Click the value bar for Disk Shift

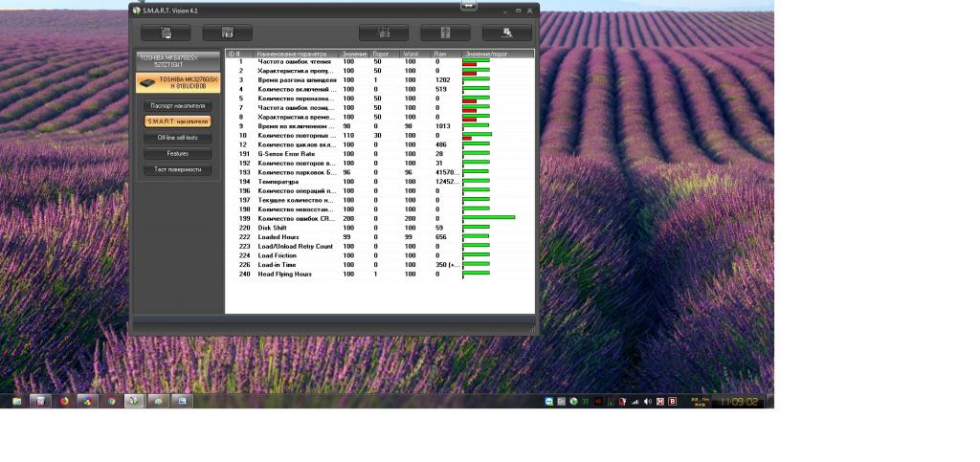coord(477,228)
